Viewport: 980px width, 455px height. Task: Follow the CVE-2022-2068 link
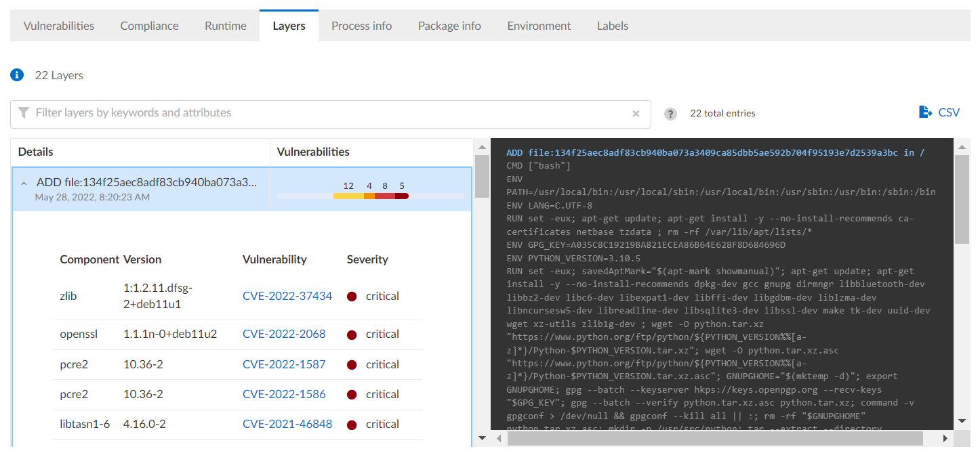tap(285, 334)
